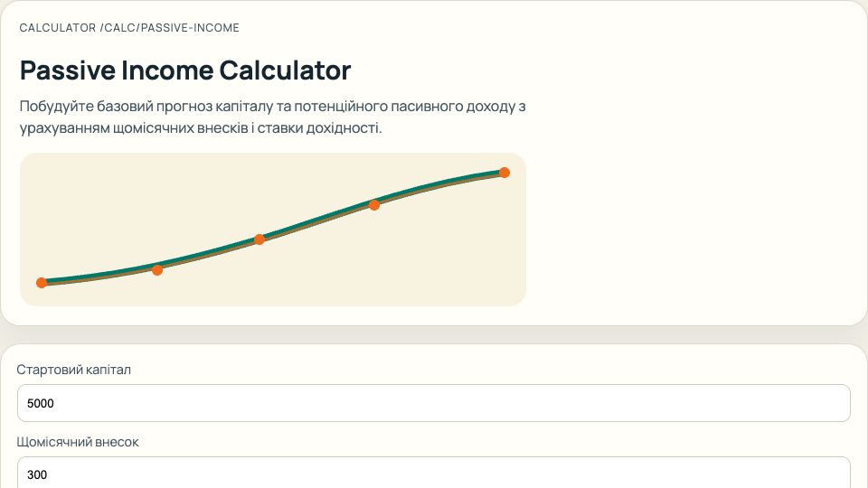Select the middle orange data point

tap(259, 239)
